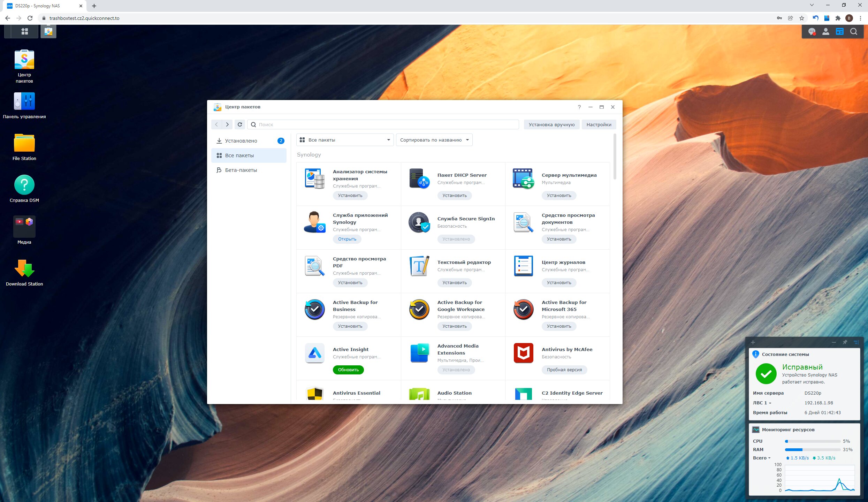Viewport: 868px width, 502px height.
Task: Click the Сервер мультимедиа package icon
Action: [523, 178]
